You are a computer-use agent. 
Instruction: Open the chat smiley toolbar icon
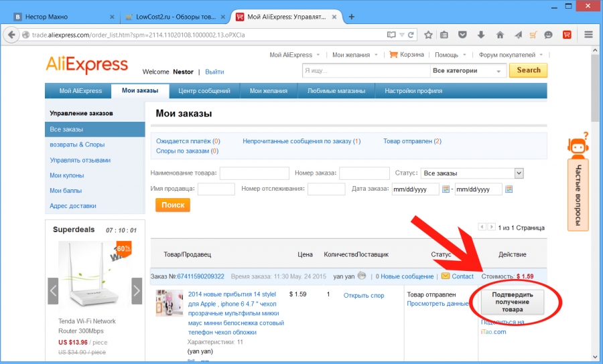point(548,35)
